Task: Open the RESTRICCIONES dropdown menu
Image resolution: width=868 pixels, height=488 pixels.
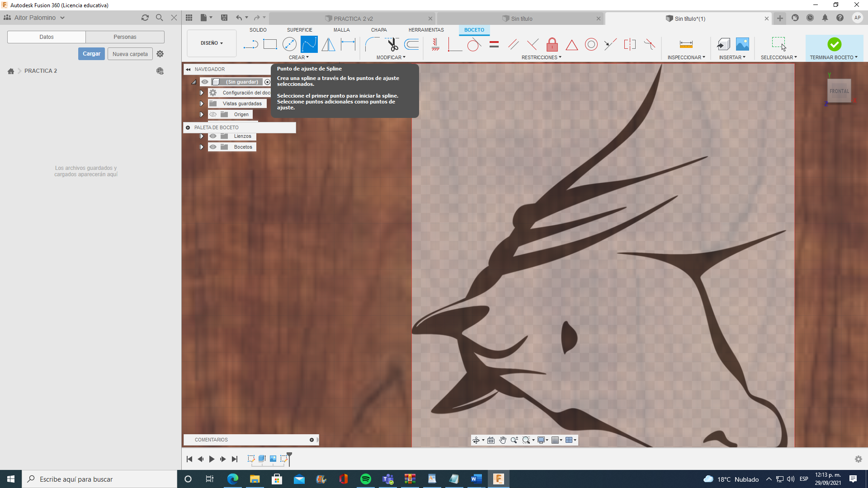Action: (541, 57)
